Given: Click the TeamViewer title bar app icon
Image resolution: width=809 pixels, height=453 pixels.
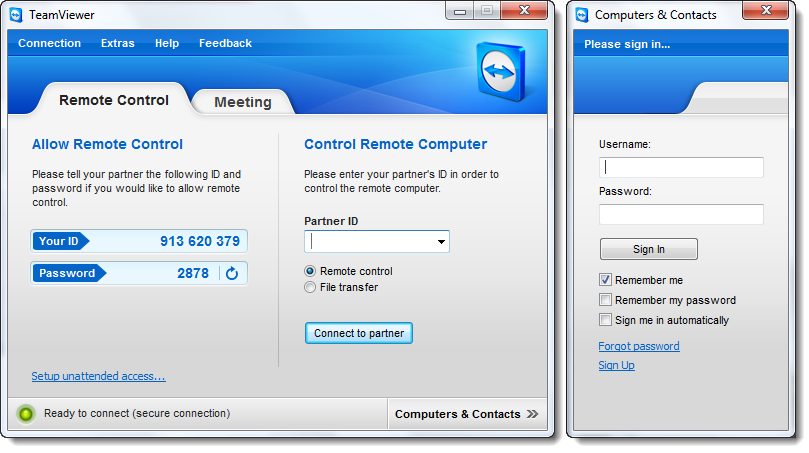Looking at the screenshot, I should pos(16,15).
